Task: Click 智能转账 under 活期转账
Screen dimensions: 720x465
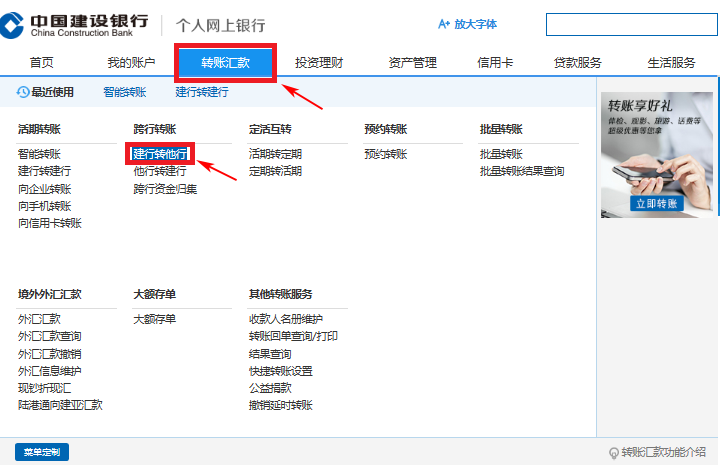Action: point(39,154)
